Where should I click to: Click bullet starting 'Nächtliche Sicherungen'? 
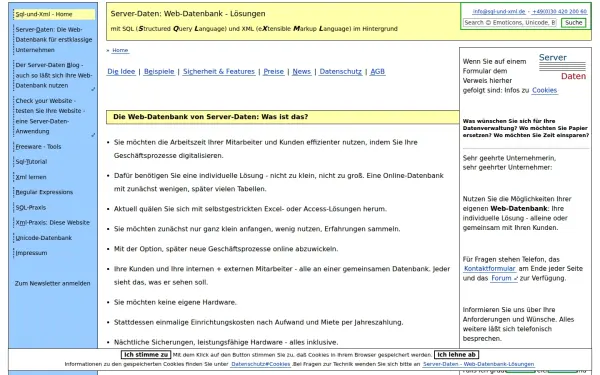point(226,342)
